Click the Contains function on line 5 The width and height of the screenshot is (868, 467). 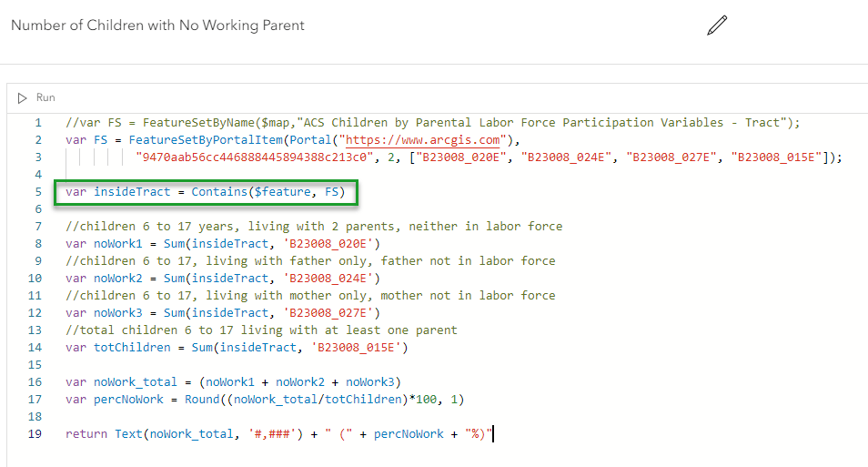click(219, 192)
